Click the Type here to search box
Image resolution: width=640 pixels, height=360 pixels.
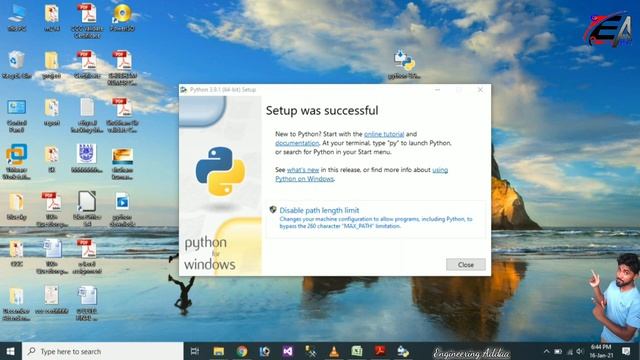(x=103, y=351)
